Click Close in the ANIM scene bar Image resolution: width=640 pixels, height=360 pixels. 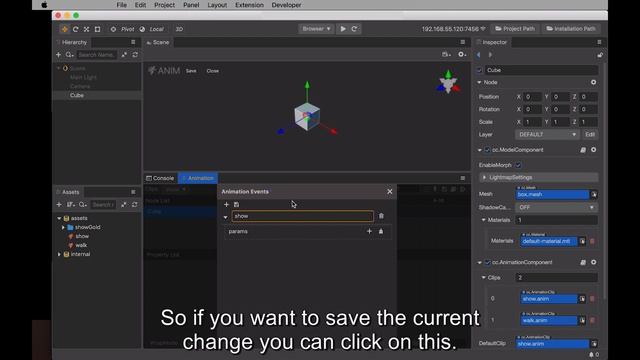[213, 71]
